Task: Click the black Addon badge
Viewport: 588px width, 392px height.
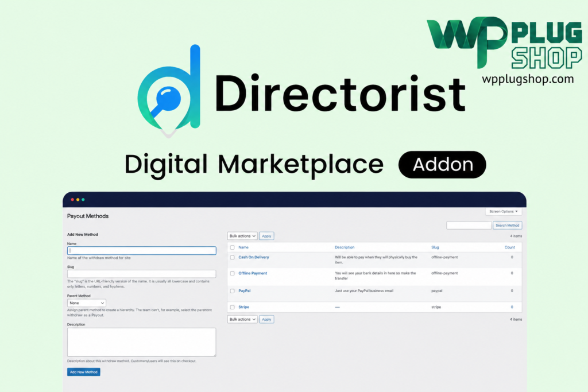Action: [x=442, y=165]
